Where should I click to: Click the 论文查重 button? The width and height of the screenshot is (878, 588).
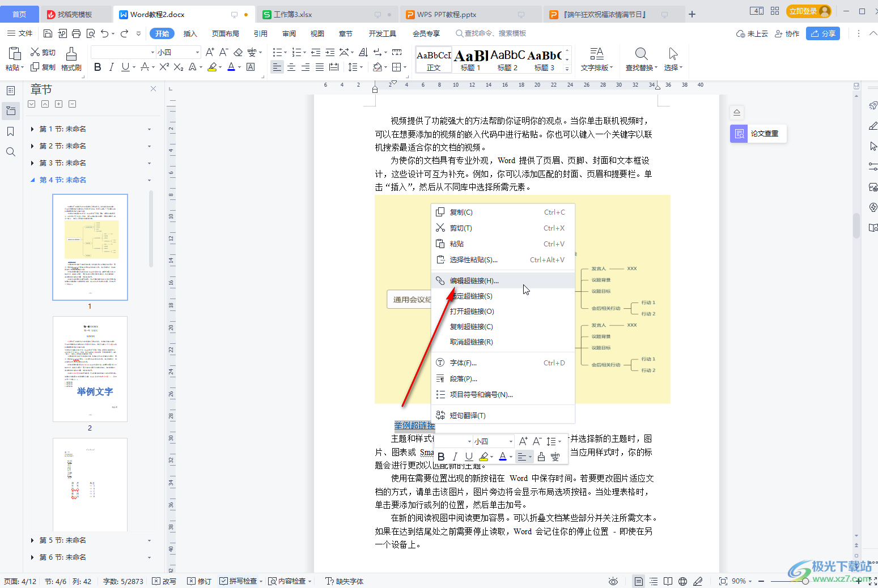758,134
